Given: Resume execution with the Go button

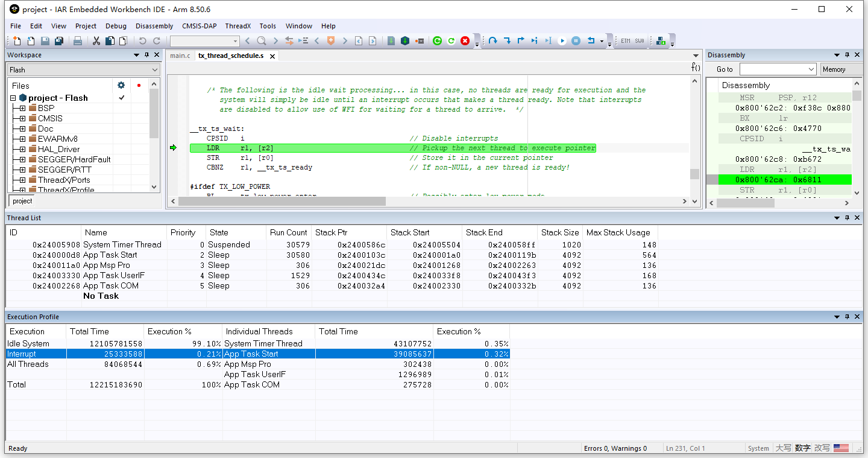Looking at the screenshot, I should tap(562, 41).
